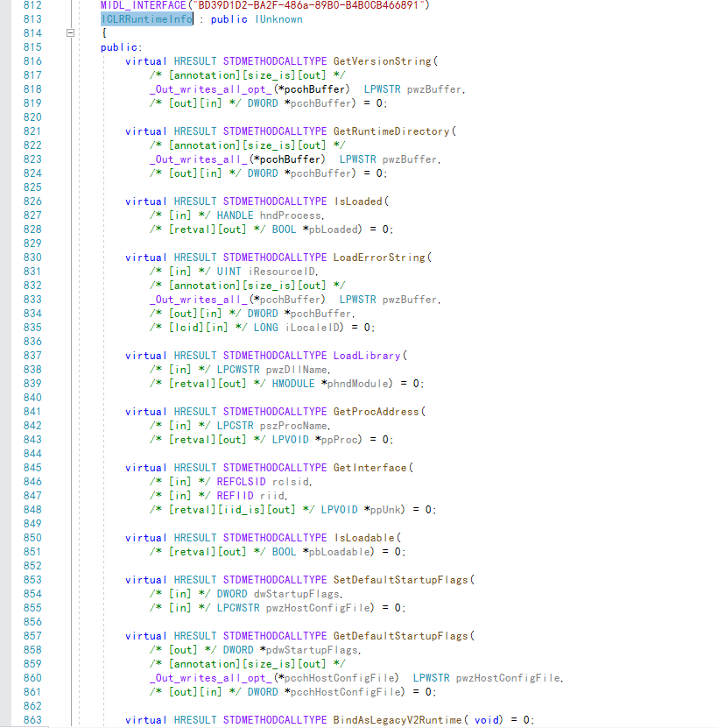
Task: Click the pbLoadable parameter name
Action: 339,552
